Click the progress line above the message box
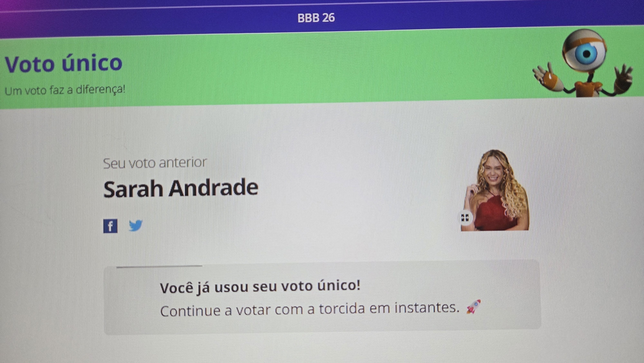This screenshot has width=644, height=363. point(159,266)
